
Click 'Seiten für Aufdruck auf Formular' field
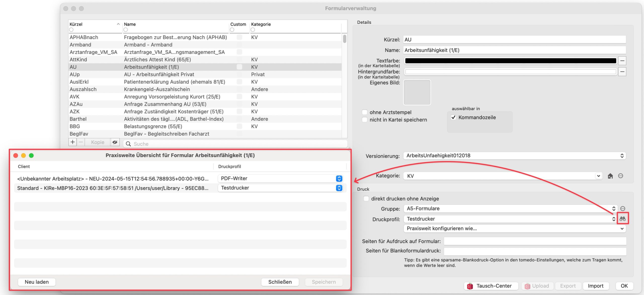click(535, 241)
